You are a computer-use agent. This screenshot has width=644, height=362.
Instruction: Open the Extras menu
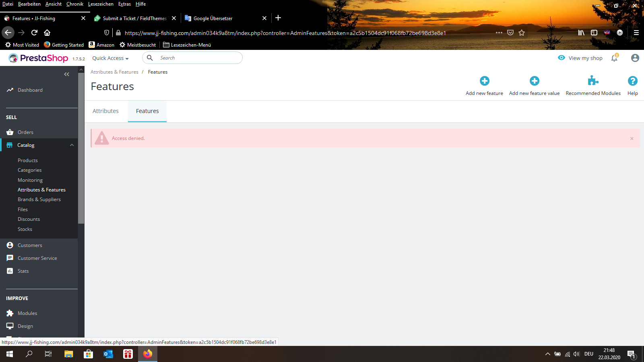click(124, 4)
